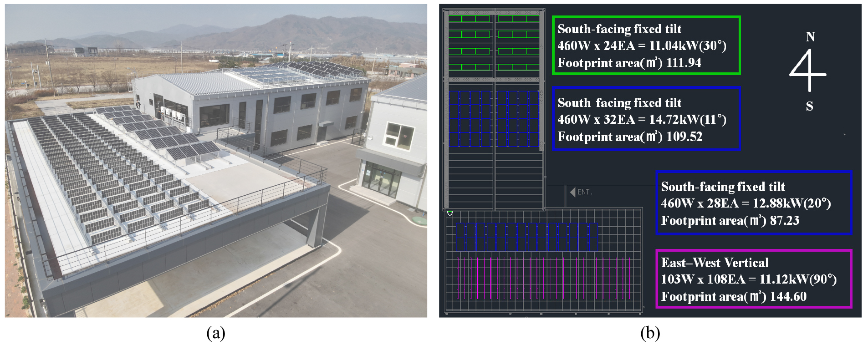
Task: Click the green panel array in plan
Action: coord(494,43)
